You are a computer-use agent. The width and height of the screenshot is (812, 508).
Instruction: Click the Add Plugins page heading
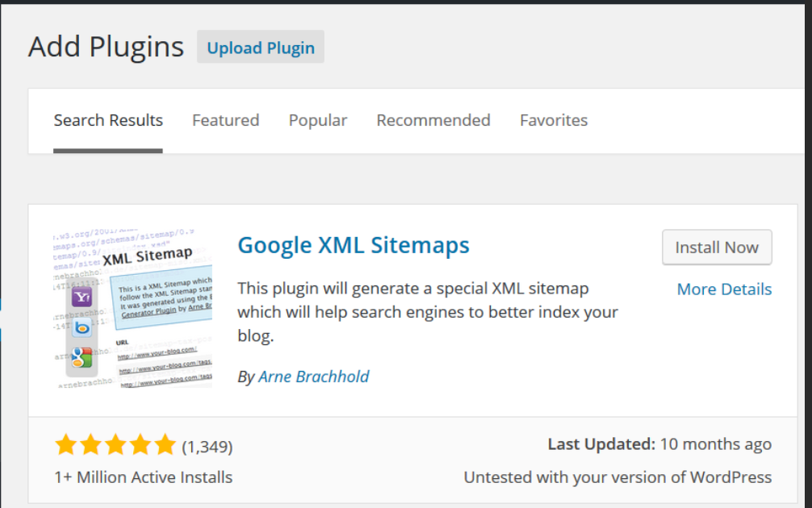(x=106, y=47)
